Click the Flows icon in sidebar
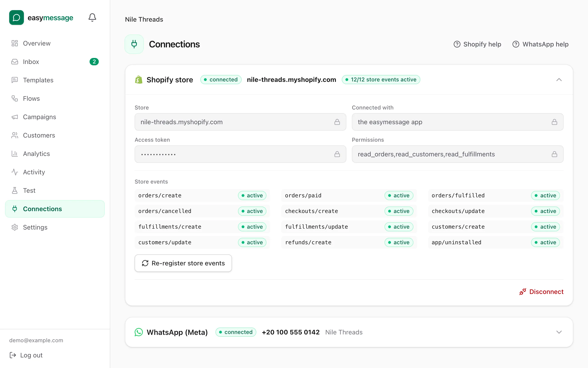 (15, 98)
